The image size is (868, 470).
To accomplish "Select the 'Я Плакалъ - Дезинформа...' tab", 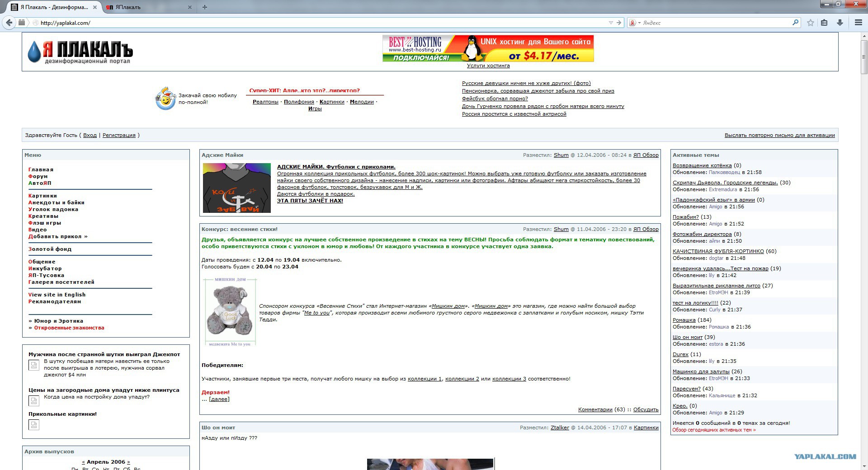I will [x=54, y=7].
